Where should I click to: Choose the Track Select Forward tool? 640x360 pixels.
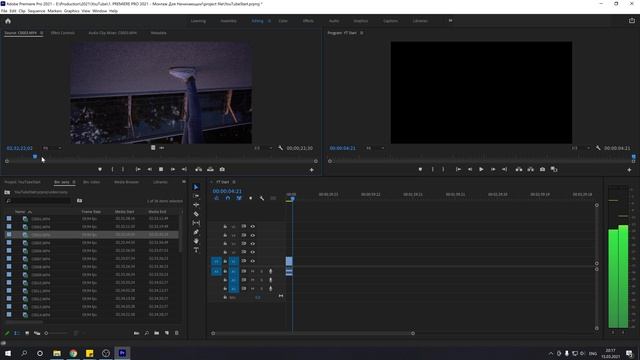[196, 196]
